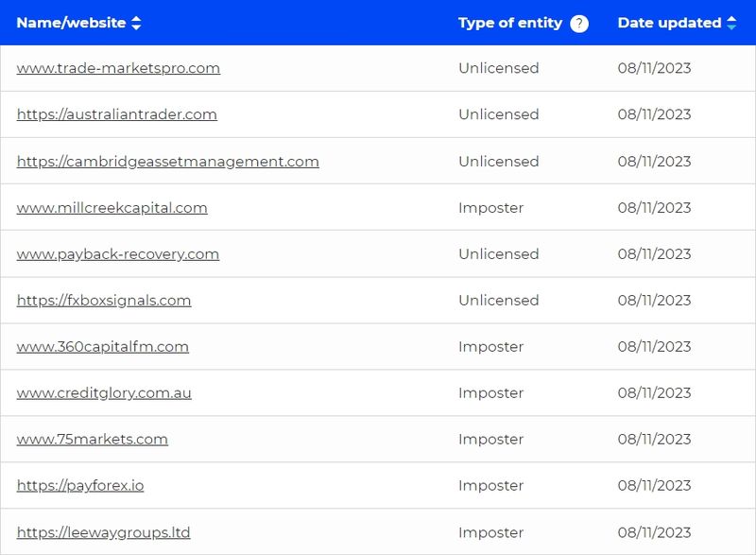
Task: Open the www.trade-marketspro.com link
Action: [x=118, y=68]
